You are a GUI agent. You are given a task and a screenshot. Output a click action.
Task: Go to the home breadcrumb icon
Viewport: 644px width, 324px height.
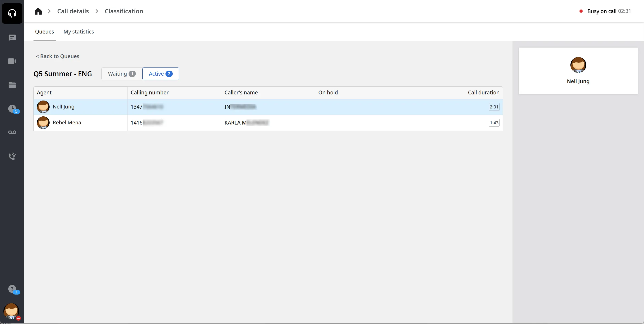tap(38, 11)
